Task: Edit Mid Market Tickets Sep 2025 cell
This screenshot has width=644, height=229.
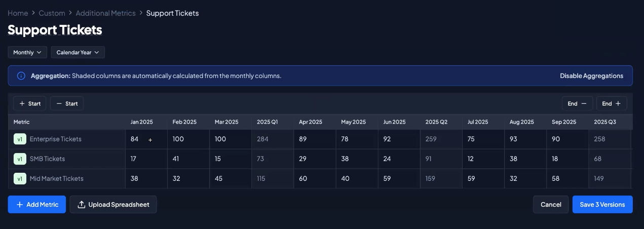Action: tap(567, 179)
